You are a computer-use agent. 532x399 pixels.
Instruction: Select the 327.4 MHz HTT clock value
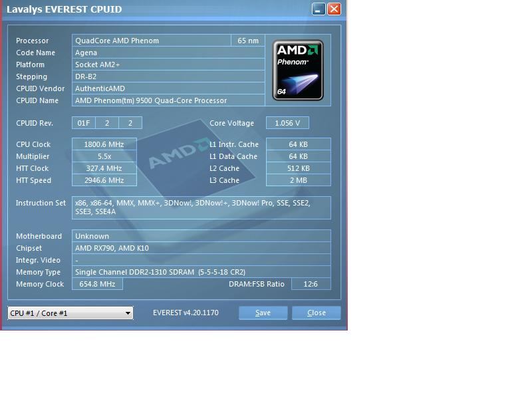click(104, 168)
